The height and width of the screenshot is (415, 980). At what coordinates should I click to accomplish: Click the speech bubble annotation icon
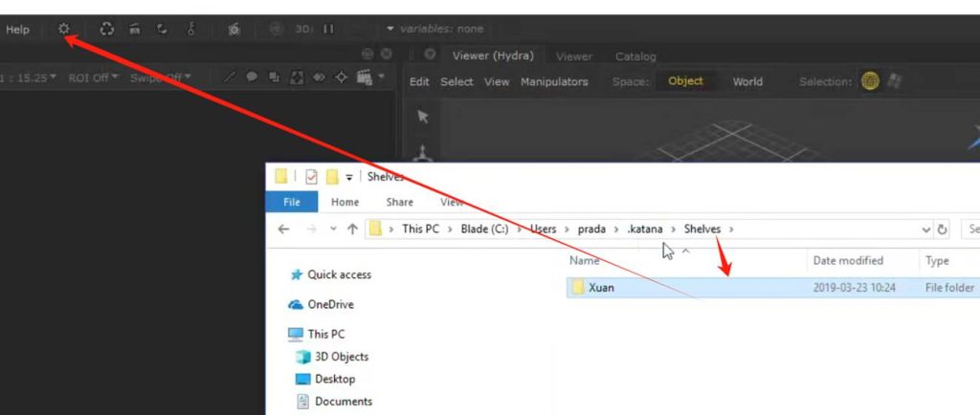tap(253, 77)
